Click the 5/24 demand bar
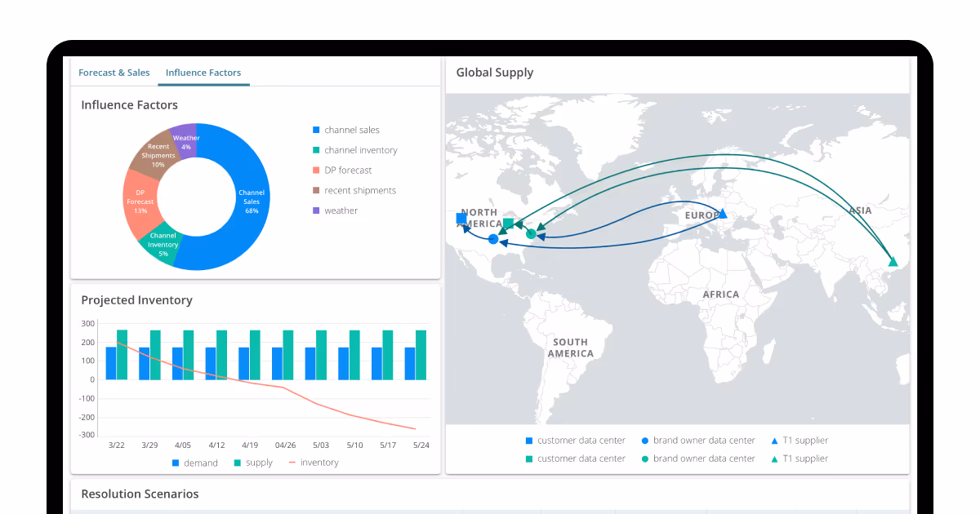980x514 pixels. [411, 363]
